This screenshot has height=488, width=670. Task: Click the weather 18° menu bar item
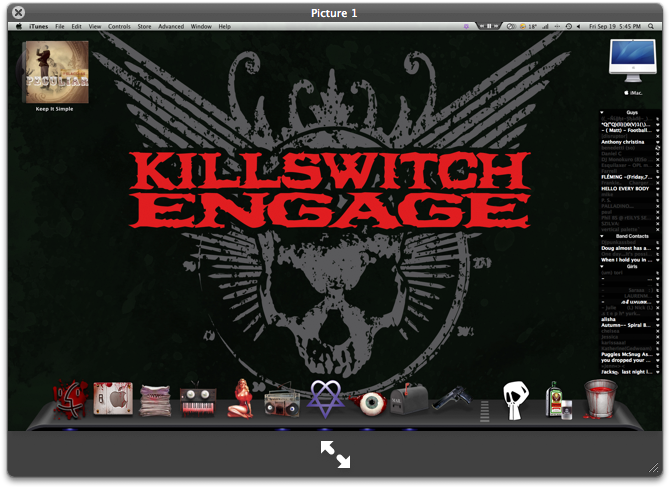528,26
